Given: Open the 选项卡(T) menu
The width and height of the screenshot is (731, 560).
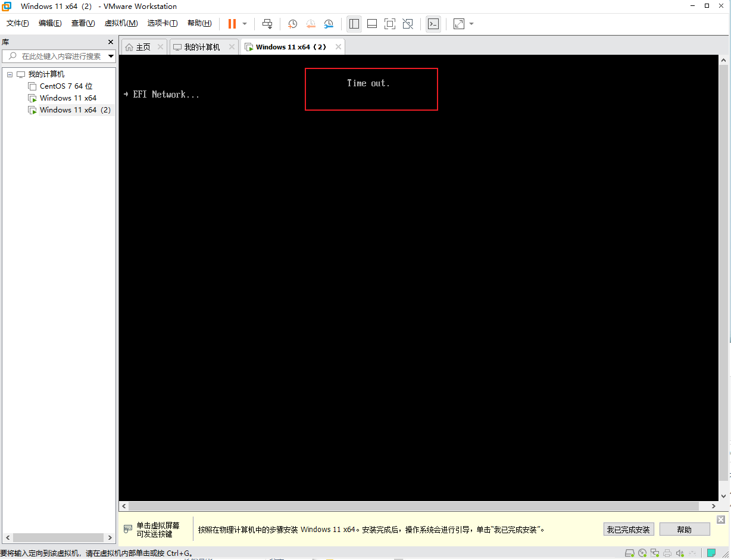Looking at the screenshot, I should (163, 23).
